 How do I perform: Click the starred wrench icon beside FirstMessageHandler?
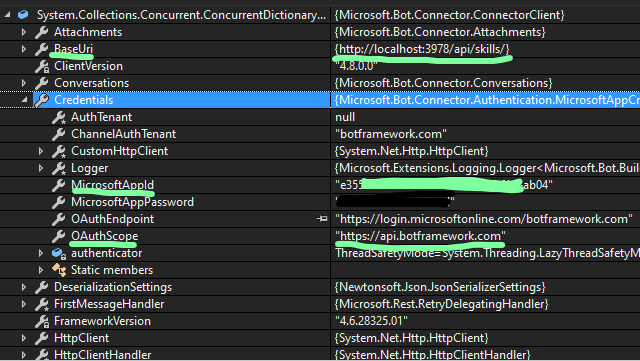pyautogui.click(x=42, y=304)
